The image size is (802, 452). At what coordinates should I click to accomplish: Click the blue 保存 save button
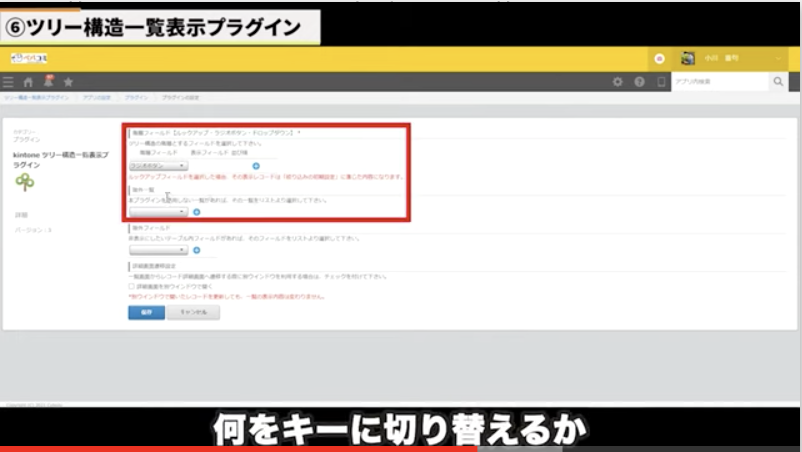point(146,312)
